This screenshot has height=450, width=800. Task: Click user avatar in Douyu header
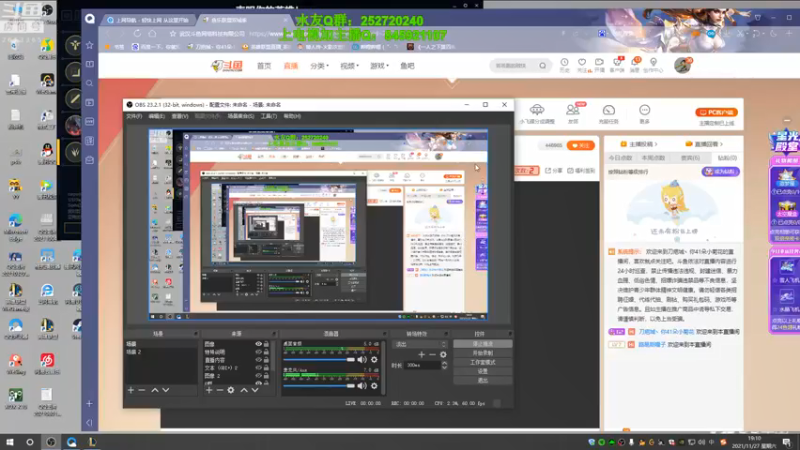tap(682, 65)
